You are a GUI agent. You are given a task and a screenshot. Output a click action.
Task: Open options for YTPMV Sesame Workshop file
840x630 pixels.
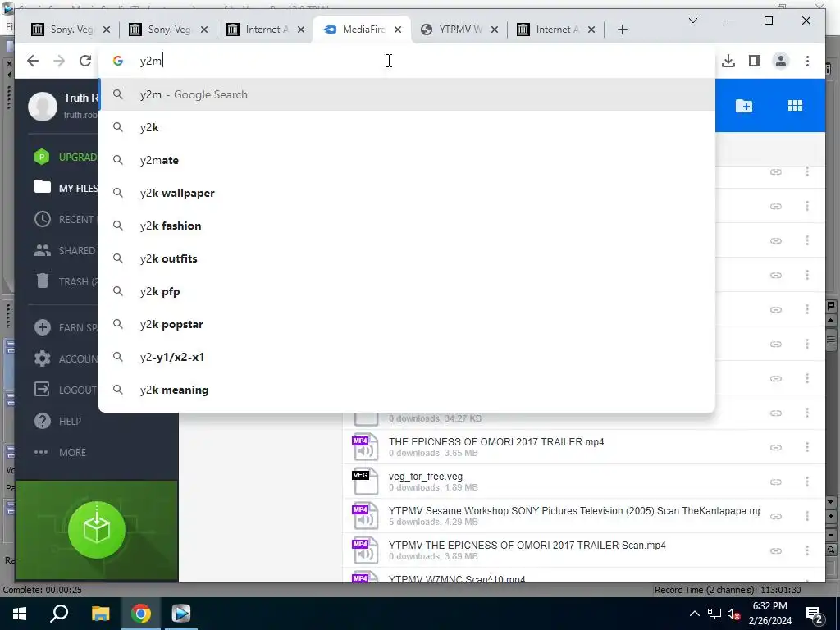pyautogui.click(x=807, y=516)
